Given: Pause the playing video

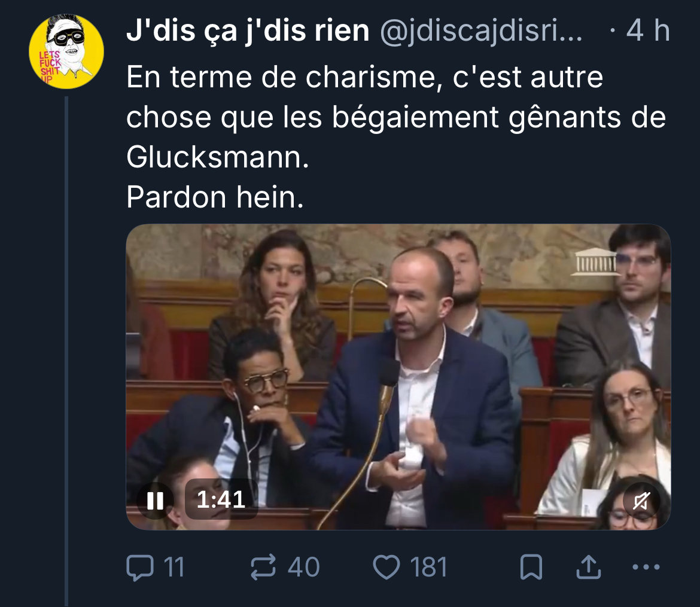Looking at the screenshot, I should click(155, 501).
